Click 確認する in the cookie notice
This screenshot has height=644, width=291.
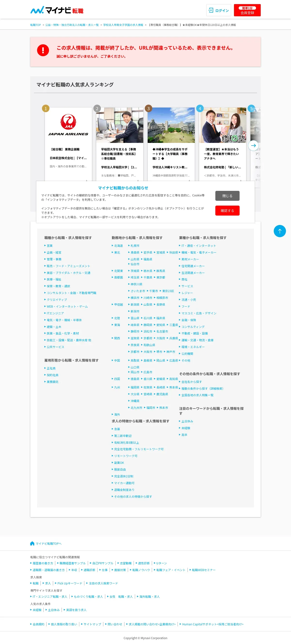[227, 211]
